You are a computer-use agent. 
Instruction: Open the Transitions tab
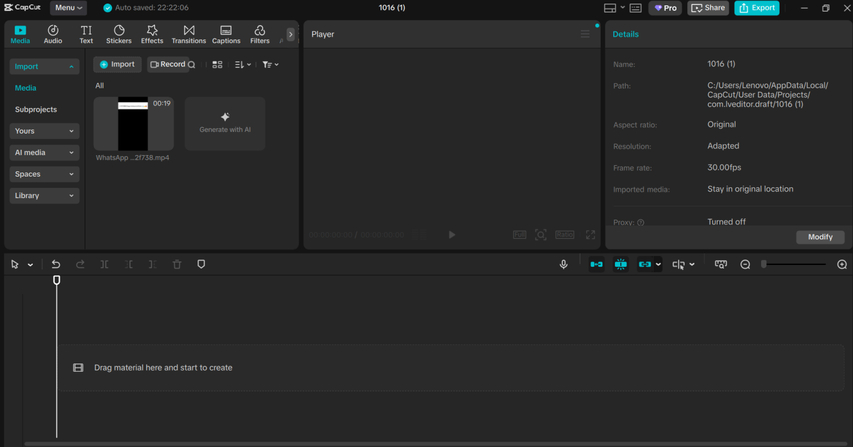(189, 34)
